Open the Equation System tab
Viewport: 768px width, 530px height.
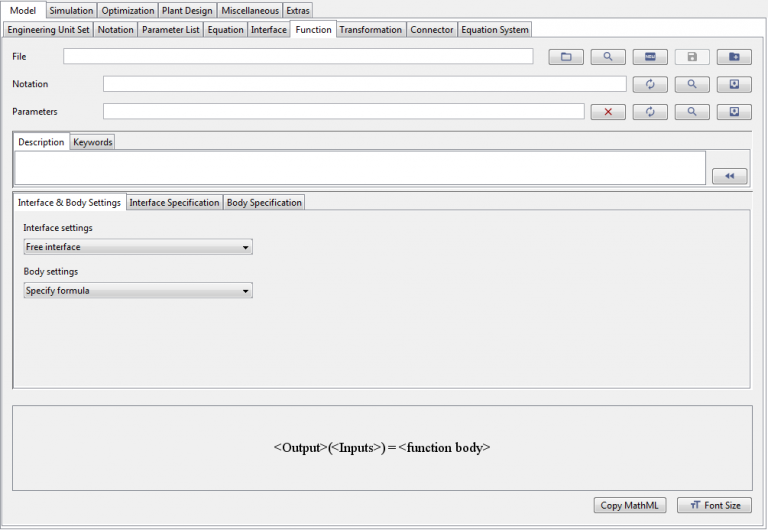click(495, 29)
